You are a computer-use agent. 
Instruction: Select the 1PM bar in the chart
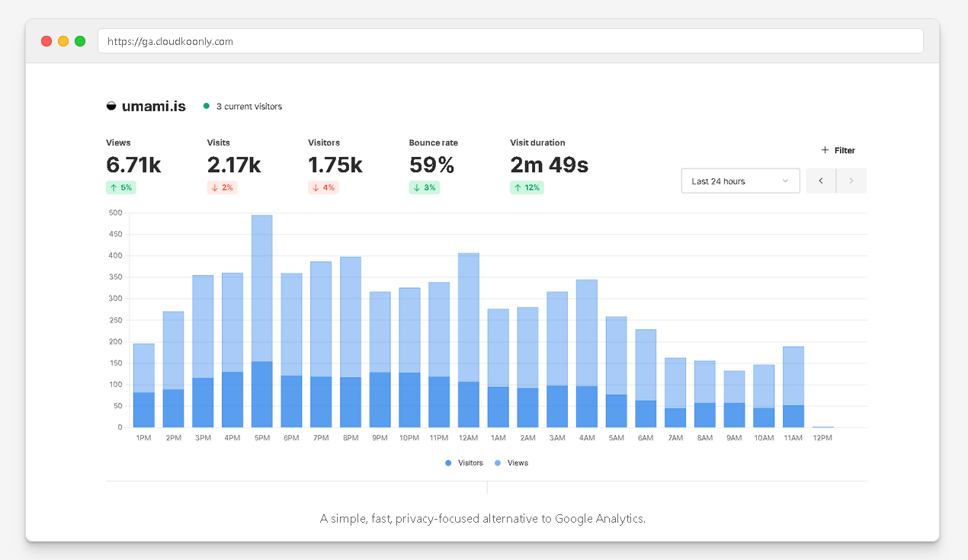click(144, 386)
